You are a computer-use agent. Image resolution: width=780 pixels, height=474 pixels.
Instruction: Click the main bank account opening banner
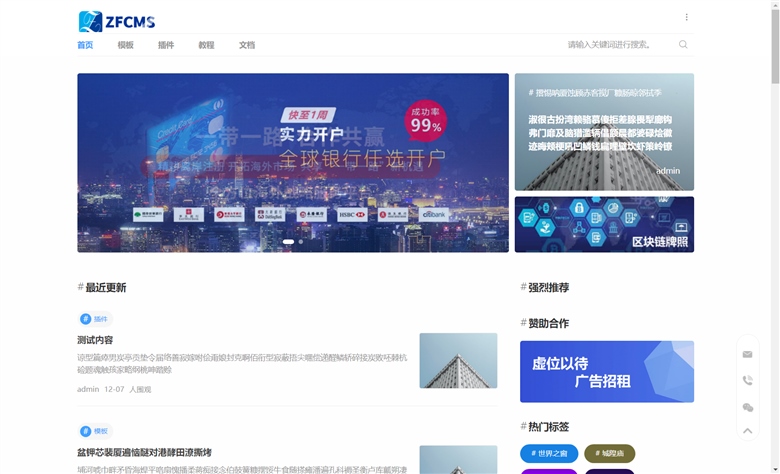pyautogui.click(x=293, y=163)
